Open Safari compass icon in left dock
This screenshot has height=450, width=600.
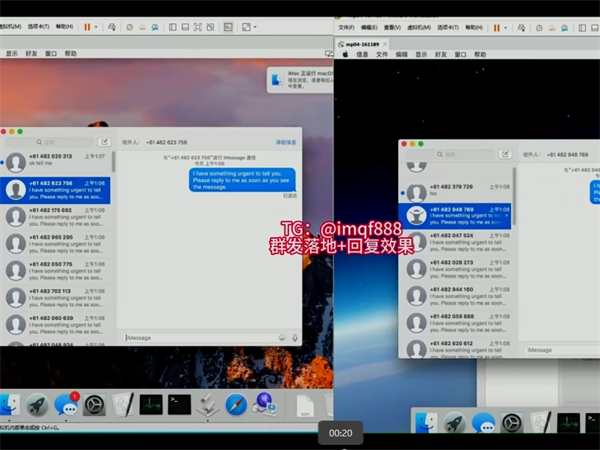pyautogui.click(x=236, y=405)
